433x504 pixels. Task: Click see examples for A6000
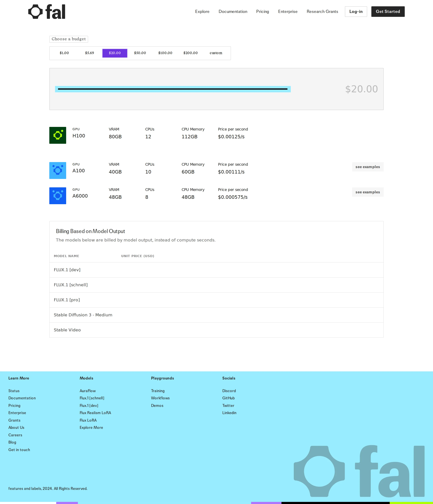(368, 192)
